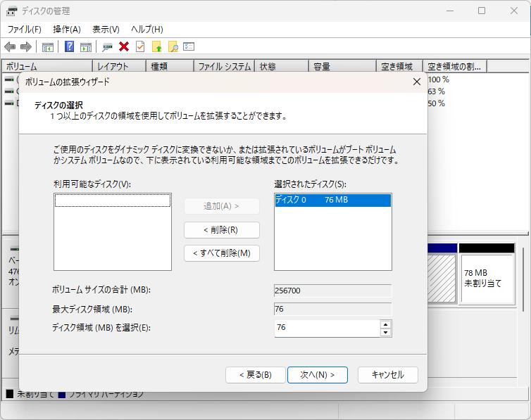Click the blue primary partition legend swatch
Screen dimensions: 531x420
[62, 394]
